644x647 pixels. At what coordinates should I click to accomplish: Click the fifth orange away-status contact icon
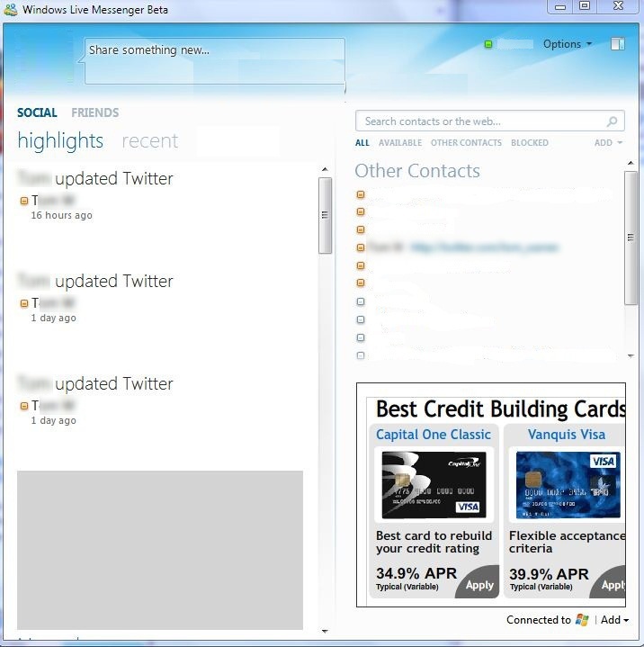click(x=361, y=265)
